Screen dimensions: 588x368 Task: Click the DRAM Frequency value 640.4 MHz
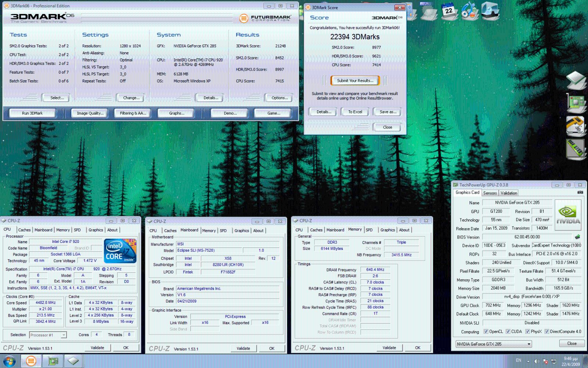click(375, 270)
